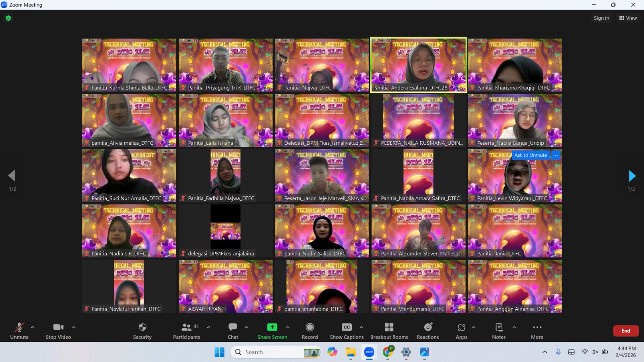
Task: Expand video options arrow next to Stop Video
Action: 74,327
